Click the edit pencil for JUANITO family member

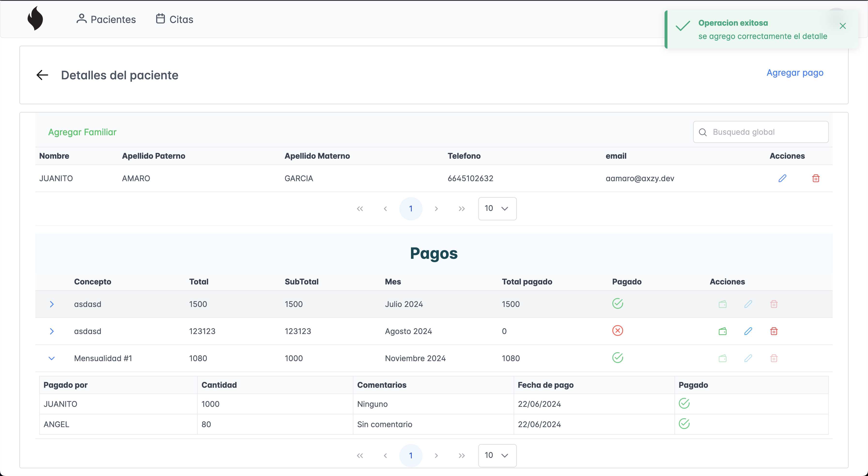(782, 178)
